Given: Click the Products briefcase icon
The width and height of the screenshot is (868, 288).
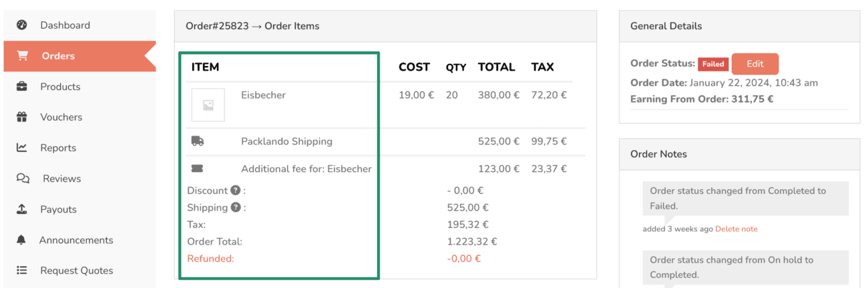Looking at the screenshot, I should [22, 87].
